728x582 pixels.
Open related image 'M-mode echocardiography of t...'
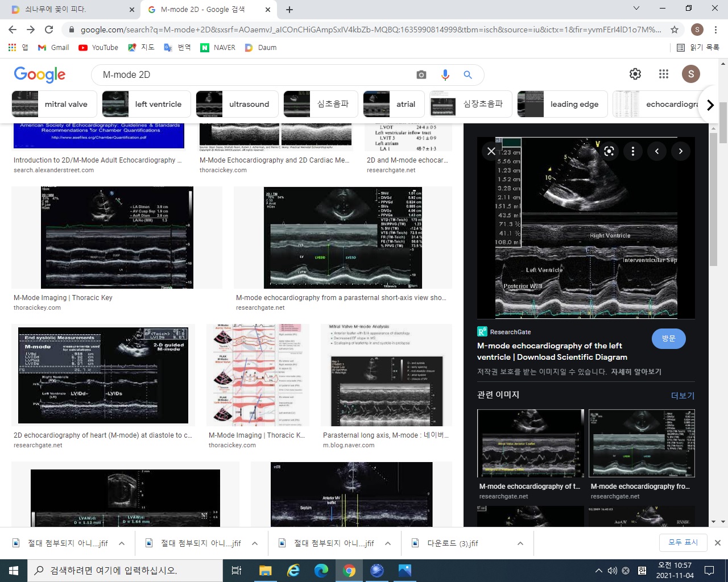pos(531,443)
